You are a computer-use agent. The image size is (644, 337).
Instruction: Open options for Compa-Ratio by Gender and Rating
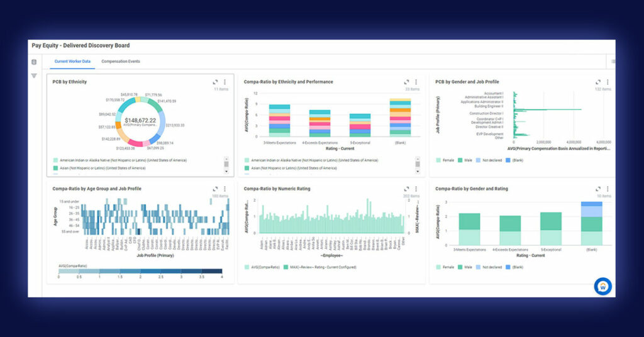click(x=608, y=189)
